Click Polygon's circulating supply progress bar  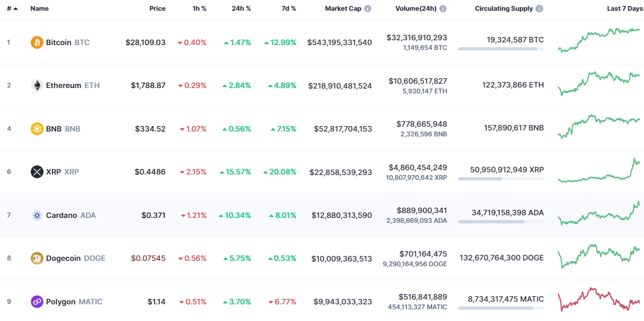[500, 308]
